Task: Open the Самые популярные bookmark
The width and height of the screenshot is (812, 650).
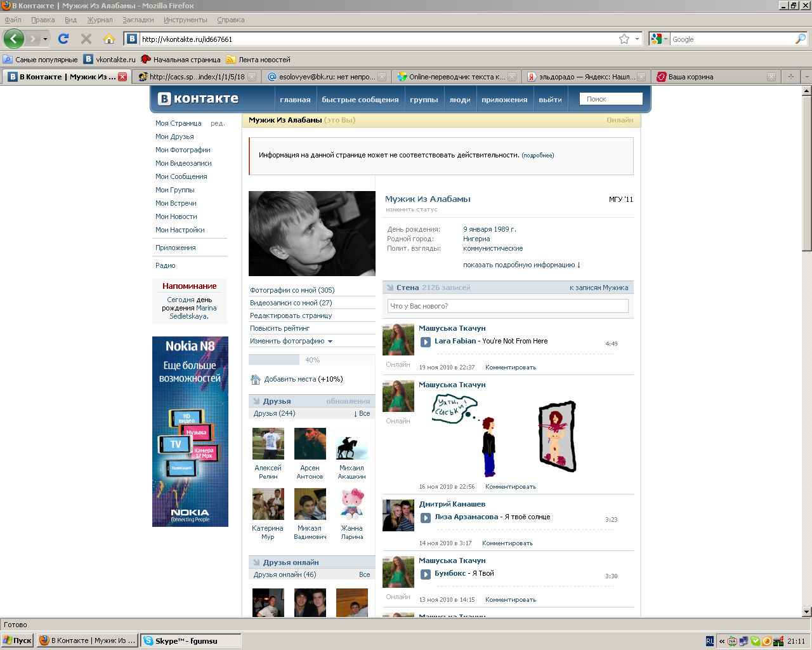Action: click(x=40, y=59)
